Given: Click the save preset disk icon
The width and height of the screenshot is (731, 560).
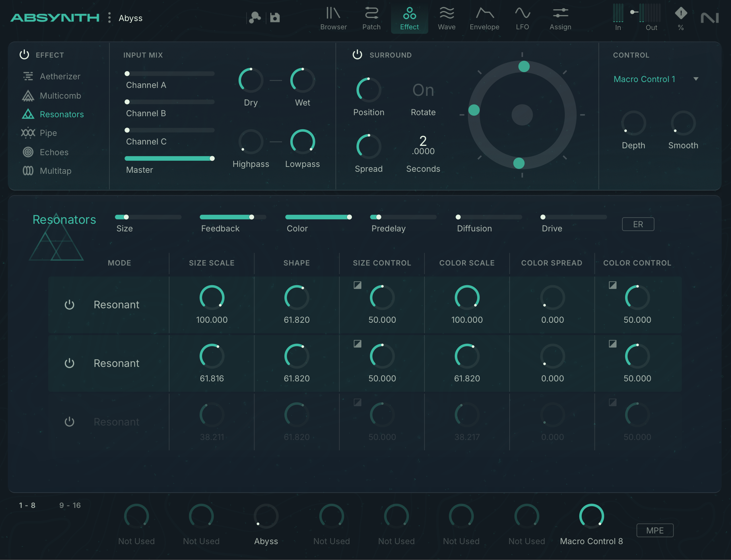Looking at the screenshot, I should (x=275, y=18).
